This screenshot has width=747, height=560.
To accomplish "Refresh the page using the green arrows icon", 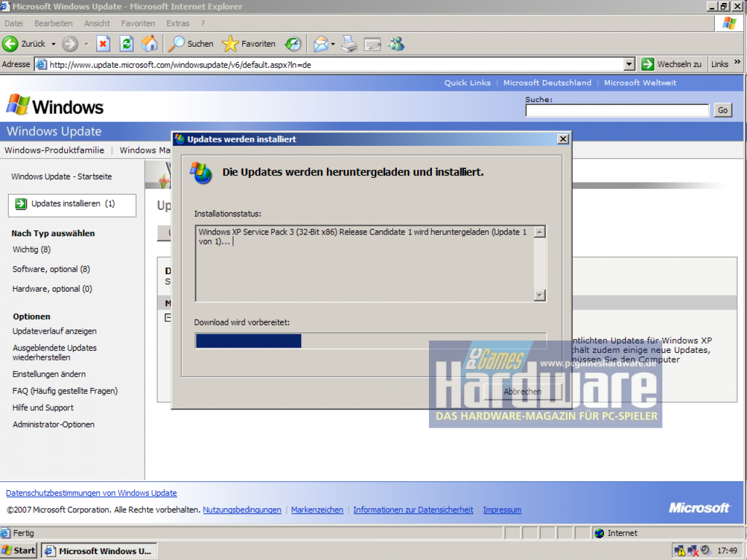I will tap(127, 44).
